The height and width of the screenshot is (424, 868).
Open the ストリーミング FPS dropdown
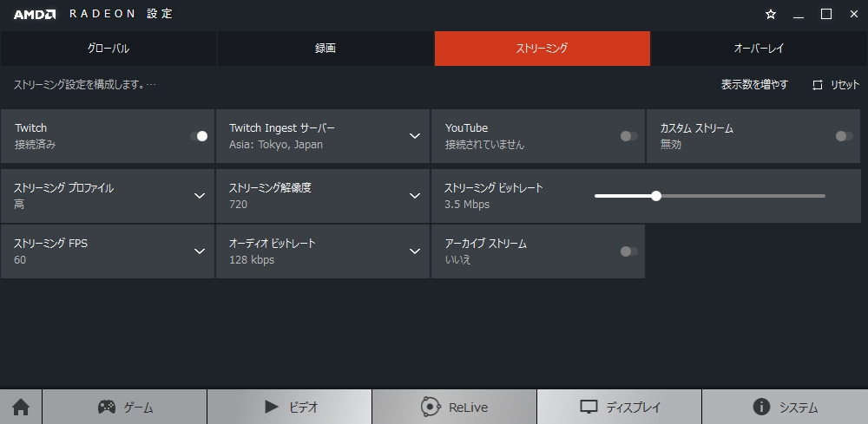[x=200, y=251]
